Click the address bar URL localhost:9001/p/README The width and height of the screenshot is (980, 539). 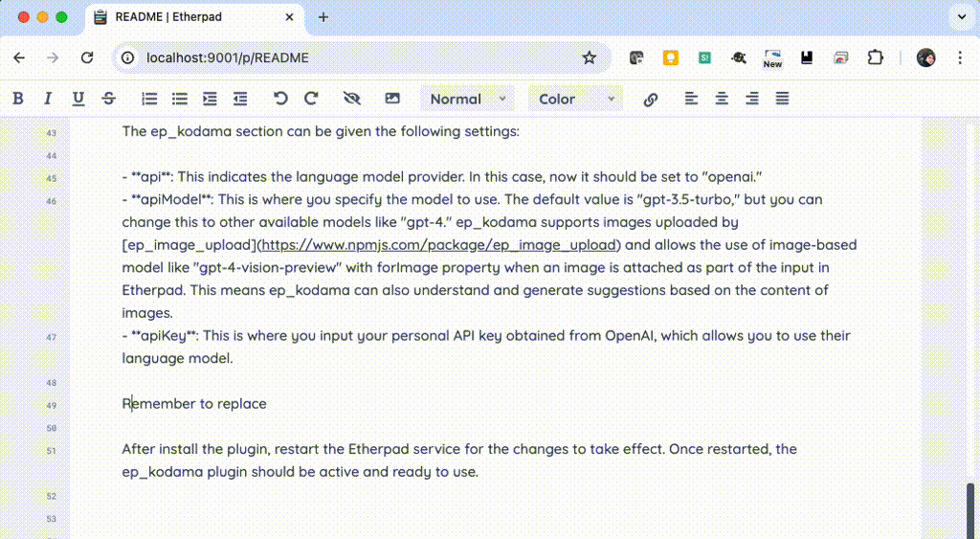[228, 57]
